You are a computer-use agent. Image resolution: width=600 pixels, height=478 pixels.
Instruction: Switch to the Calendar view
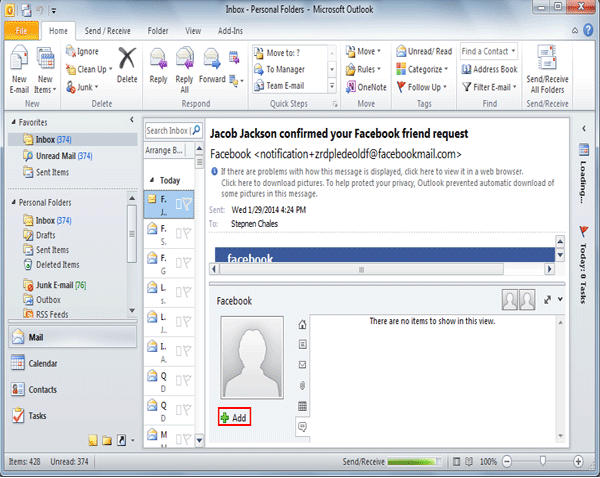point(72,363)
